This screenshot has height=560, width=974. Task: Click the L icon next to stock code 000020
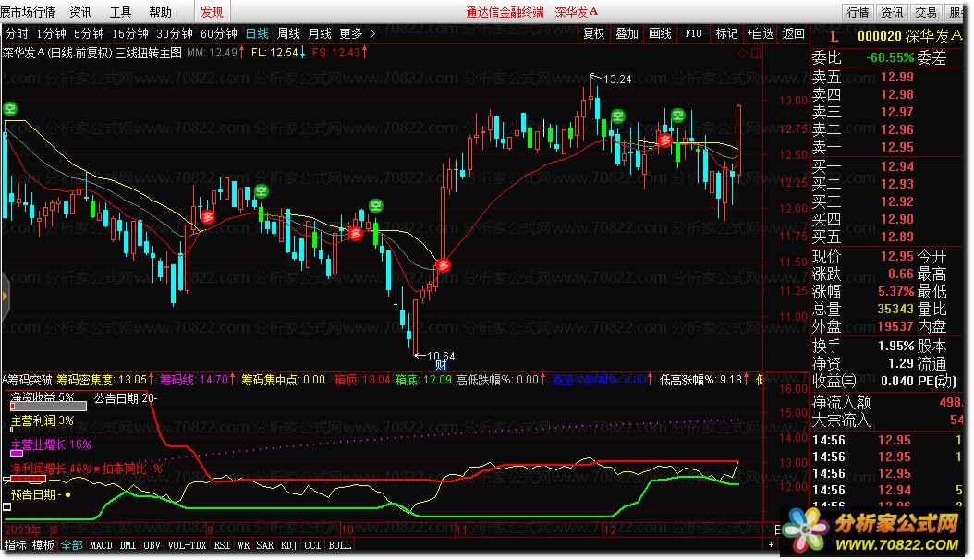tap(834, 37)
